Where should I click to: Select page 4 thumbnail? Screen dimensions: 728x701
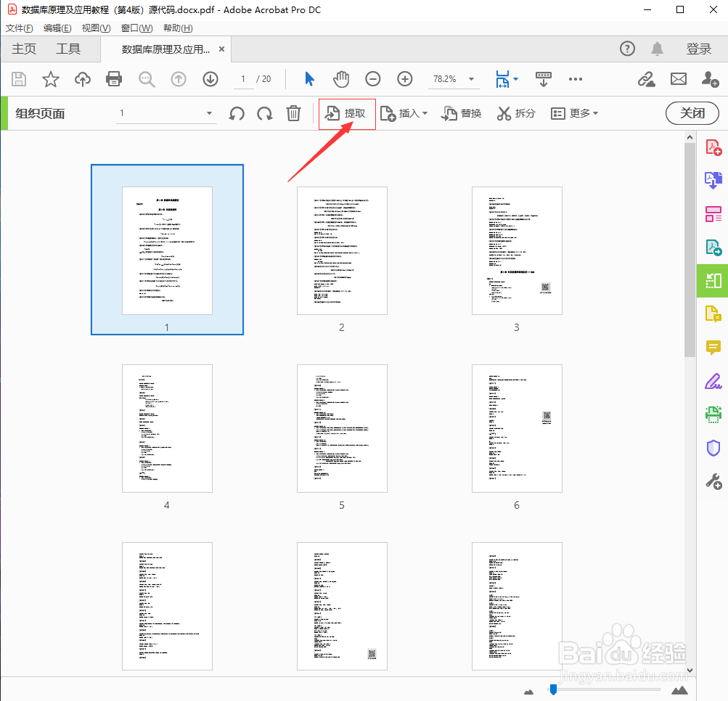(x=167, y=428)
